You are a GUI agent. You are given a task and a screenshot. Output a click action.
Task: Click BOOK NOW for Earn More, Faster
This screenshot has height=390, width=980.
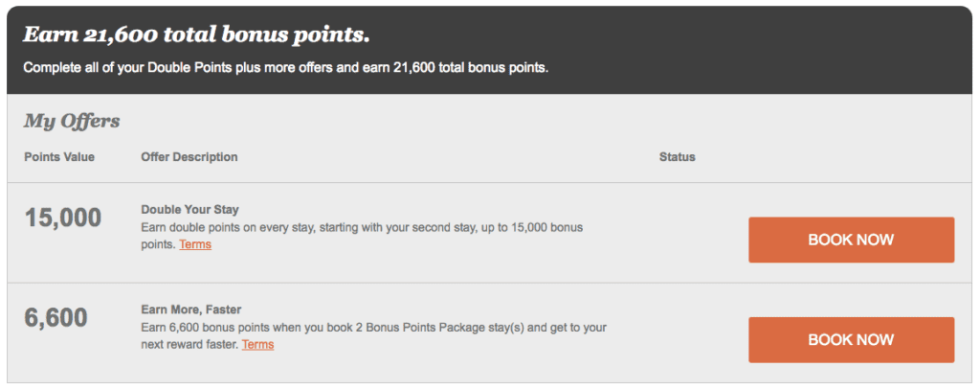tap(851, 339)
